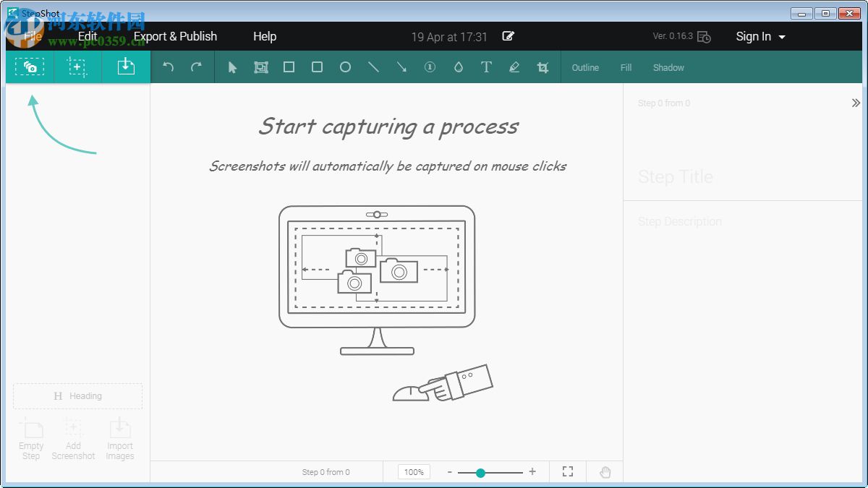Viewport: 868px width, 488px height.
Task: Click Add Screenshot in the left panel
Action: click(x=73, y=439)
